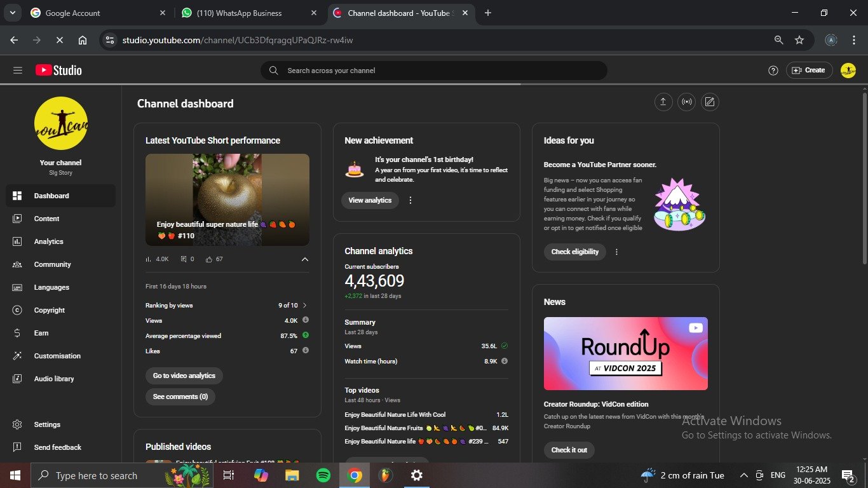Screen dimensions: 868x488
Task: Open the account avatar menu
Action: click(848, 71)
